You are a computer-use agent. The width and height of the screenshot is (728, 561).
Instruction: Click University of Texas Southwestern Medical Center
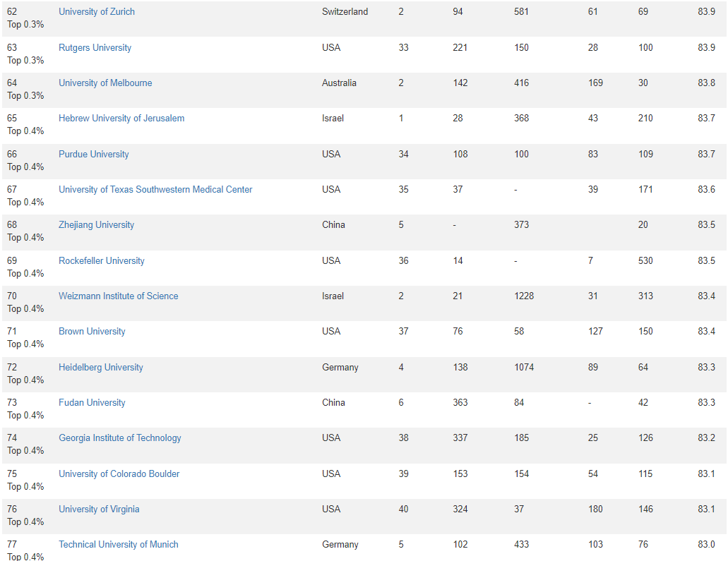pyautogui.click(x=155, y=190)
